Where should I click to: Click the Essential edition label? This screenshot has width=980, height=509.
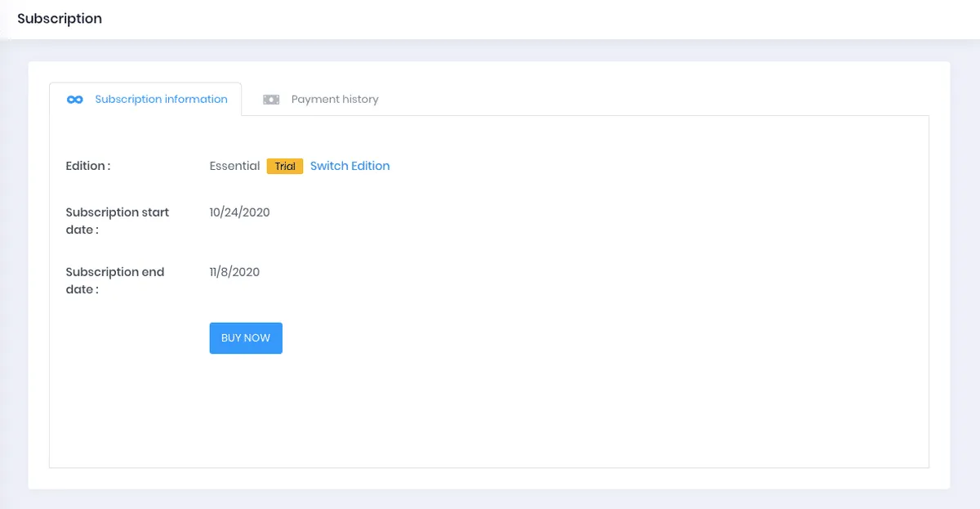tap(234, 165)
